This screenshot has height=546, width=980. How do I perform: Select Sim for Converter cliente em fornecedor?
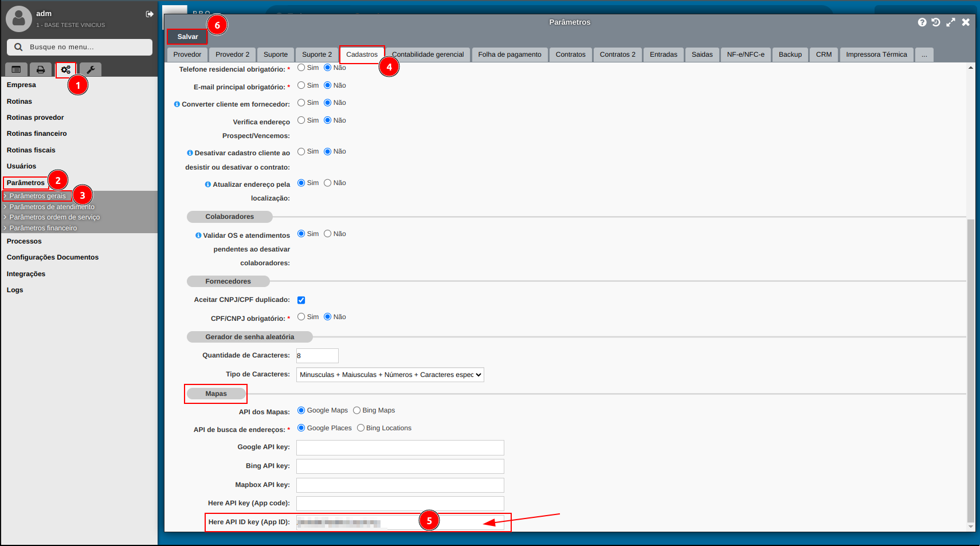tap(301, 103)
